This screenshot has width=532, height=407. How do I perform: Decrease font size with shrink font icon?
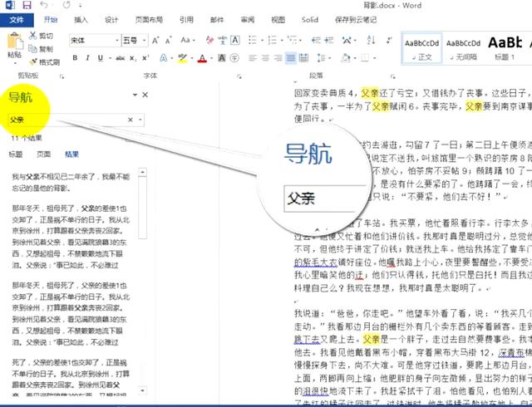pyautogui.click(x=169, y=41)
